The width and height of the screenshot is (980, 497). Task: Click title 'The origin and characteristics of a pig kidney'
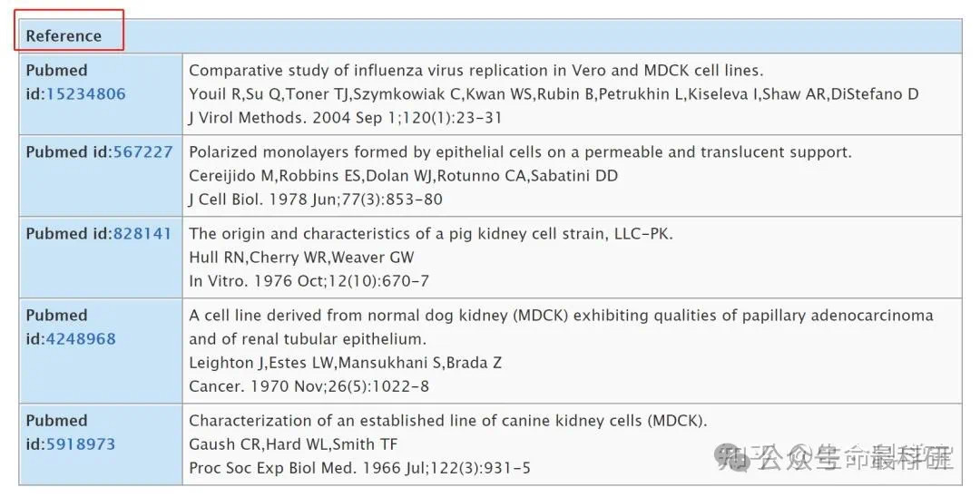pyautogui.click(x=431, y=233)
